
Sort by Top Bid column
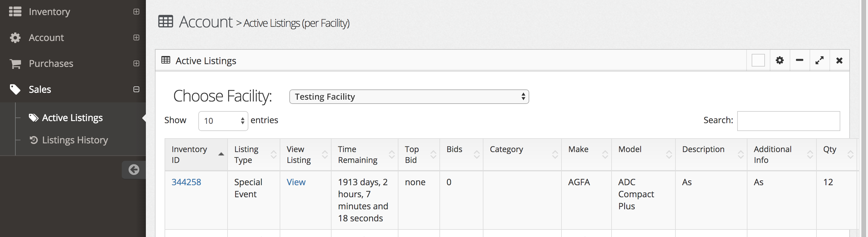click(419, 154)
